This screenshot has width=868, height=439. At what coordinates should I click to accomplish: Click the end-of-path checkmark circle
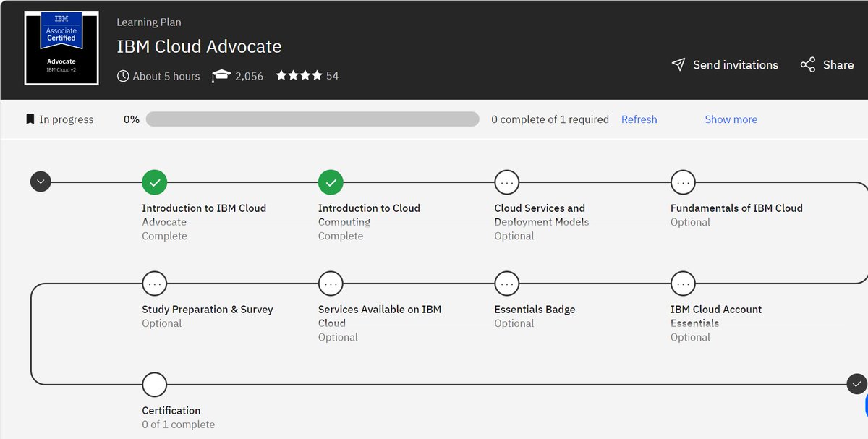point(856,384)
